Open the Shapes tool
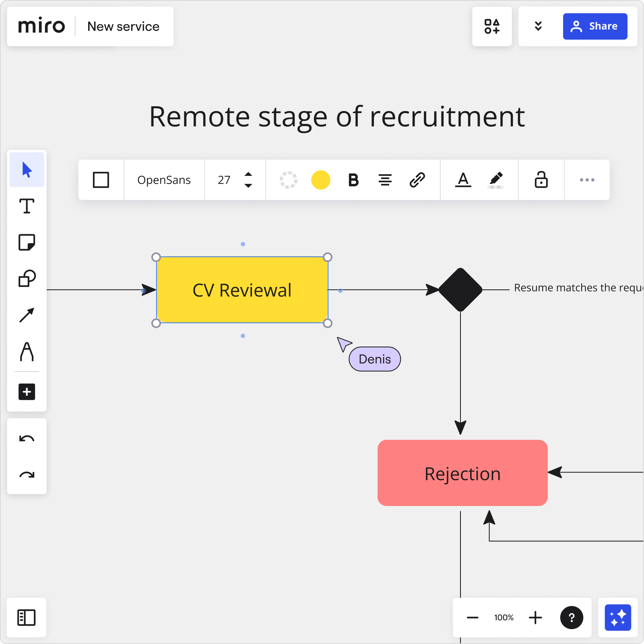The image size is (644, 644). pyautogui.click(x=27, y=279)
